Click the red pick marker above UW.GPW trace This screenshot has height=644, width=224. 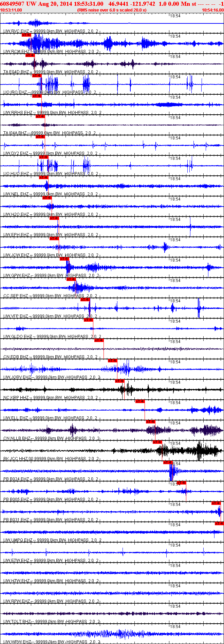point(64,259)
